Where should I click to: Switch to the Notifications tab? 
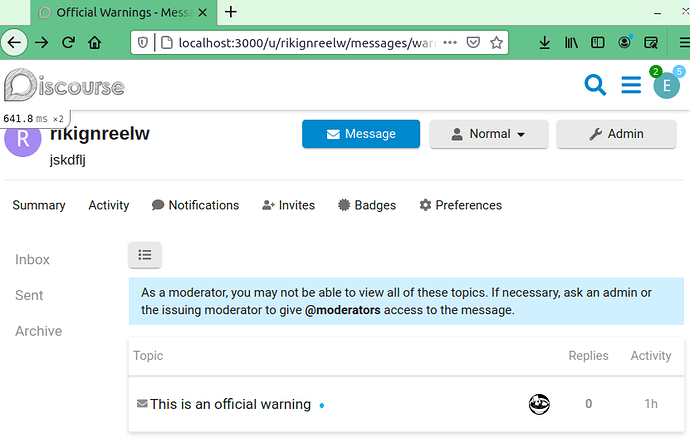pyautogui.click(x=195, y=205)
